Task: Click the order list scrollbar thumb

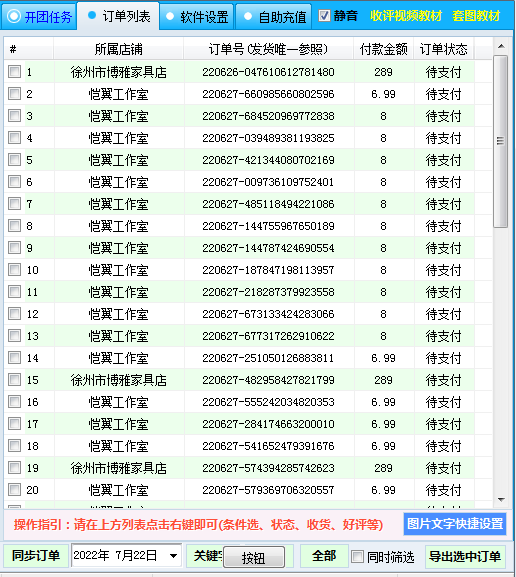Action: pyautogui.click(x=501, y=141)
